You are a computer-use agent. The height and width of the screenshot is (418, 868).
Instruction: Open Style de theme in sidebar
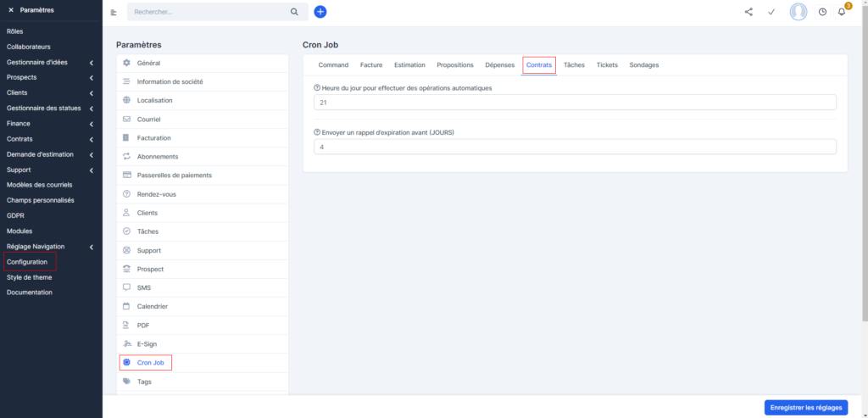coord(30,277)
